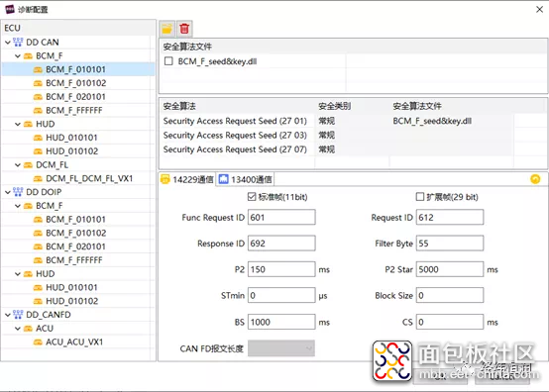Click the HUD ECU icon under DD CAN
Viewport: 549px width, 392px height.
tap(28, 124)
